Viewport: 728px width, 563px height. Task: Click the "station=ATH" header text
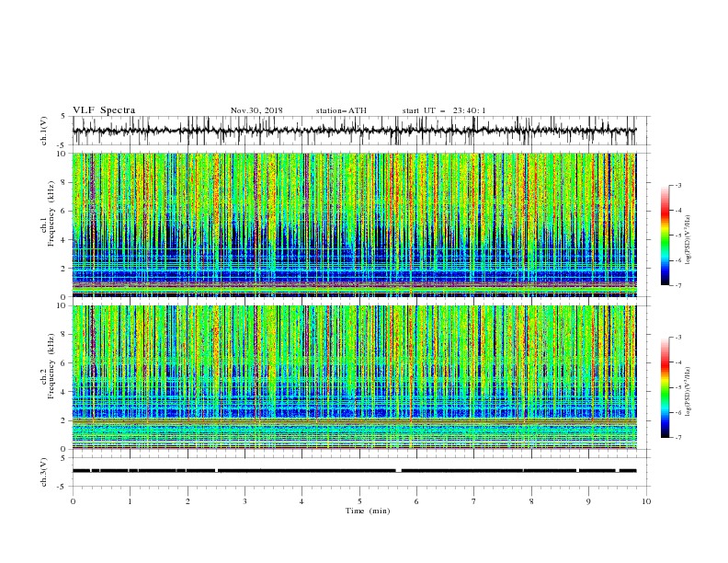341,110
